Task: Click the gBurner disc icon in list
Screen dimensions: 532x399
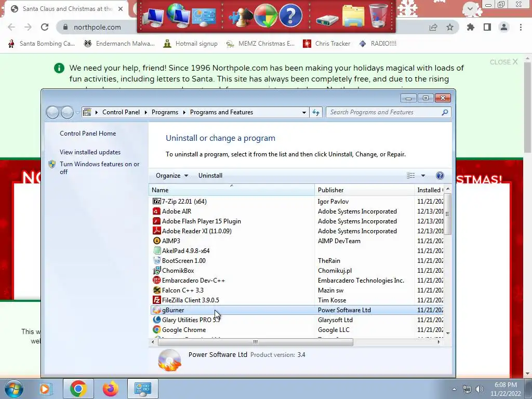Action: coord(156,310)
